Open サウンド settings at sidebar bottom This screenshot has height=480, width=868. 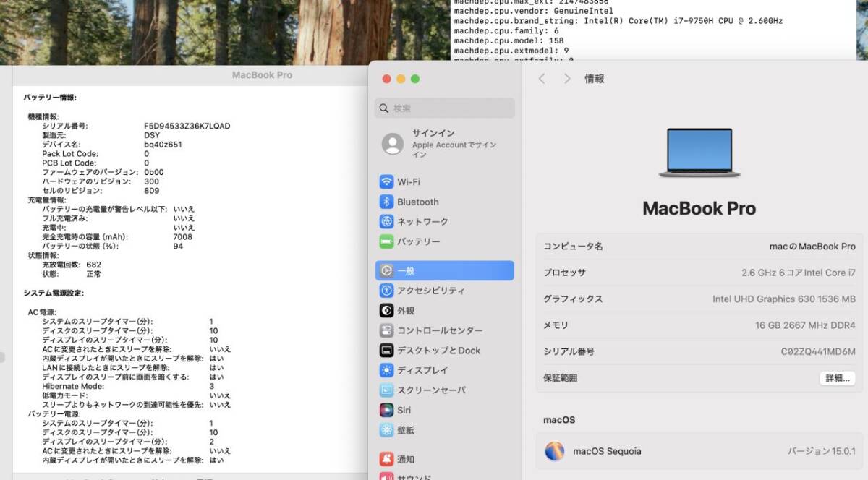[x=412, y=476]
